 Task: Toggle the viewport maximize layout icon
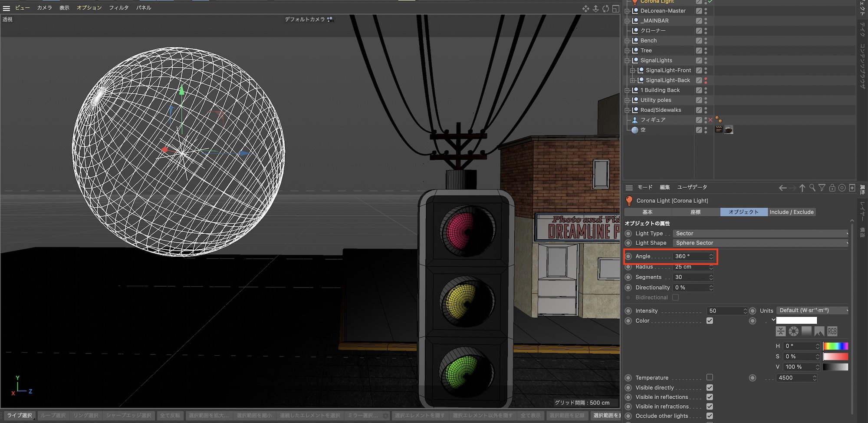615,9
